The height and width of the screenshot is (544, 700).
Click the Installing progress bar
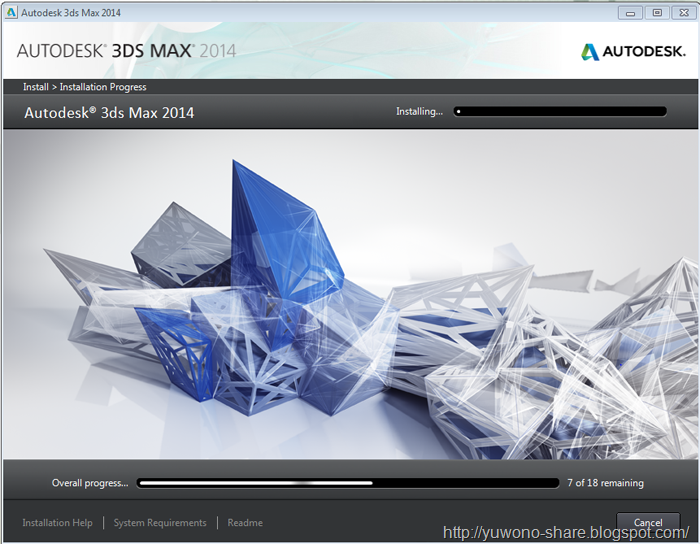(x=560, y=111)
